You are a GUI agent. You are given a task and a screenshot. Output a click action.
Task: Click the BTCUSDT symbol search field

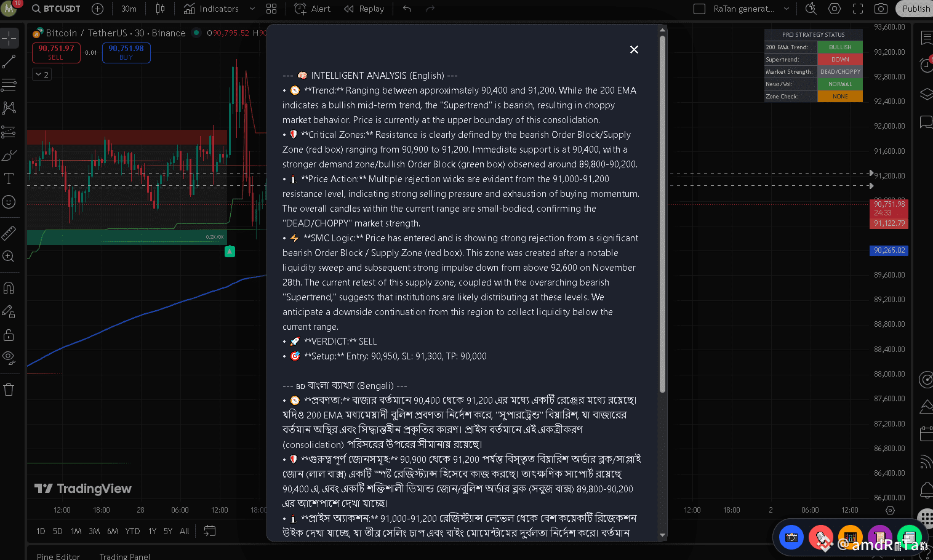tap(55, 9)
